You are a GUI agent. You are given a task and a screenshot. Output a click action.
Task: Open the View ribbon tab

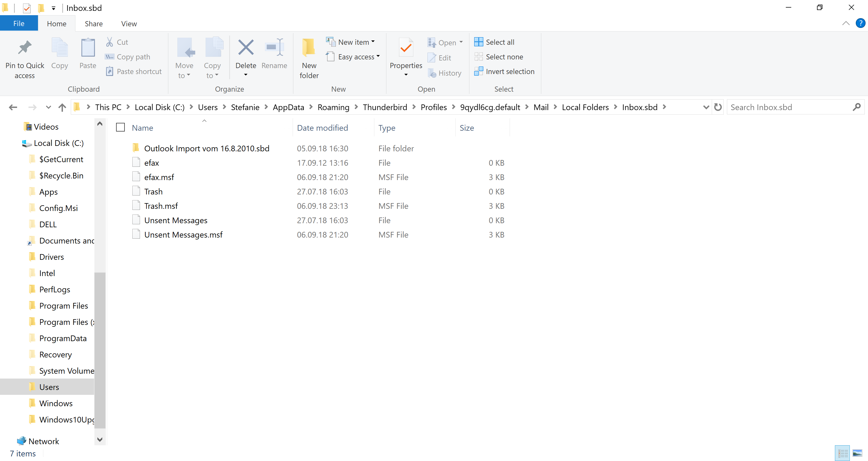click(x=129, y=24)
